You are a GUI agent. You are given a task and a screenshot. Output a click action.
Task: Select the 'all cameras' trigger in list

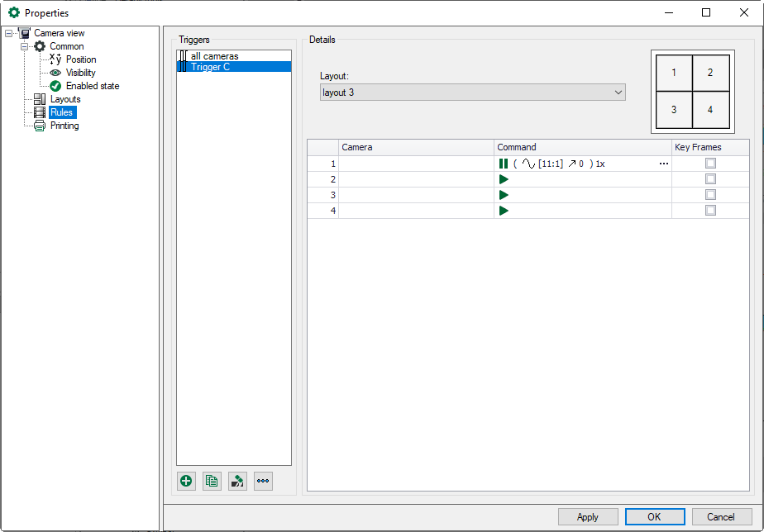pyautogui.click(x=214, y=56)
